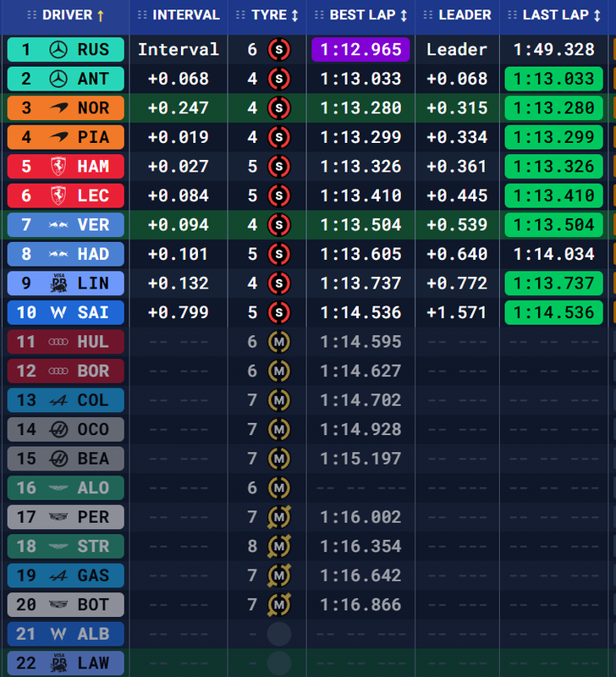Click the soft tyre icon in VER row

click(279, 225)
